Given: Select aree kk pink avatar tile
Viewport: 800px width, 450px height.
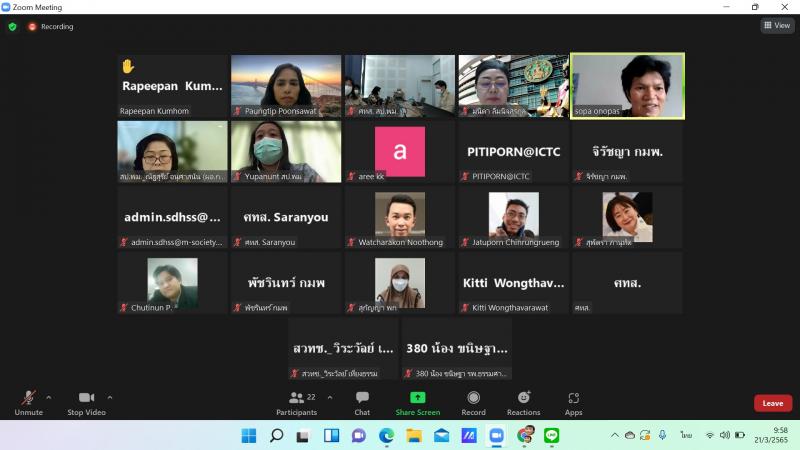Looking at the screenshot, I should tap(400, 152).
